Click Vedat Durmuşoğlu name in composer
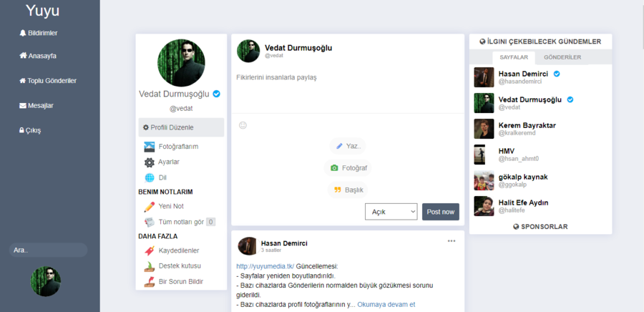Image resolution: width=644 pixels, height=312 pixels. [298, 48]
